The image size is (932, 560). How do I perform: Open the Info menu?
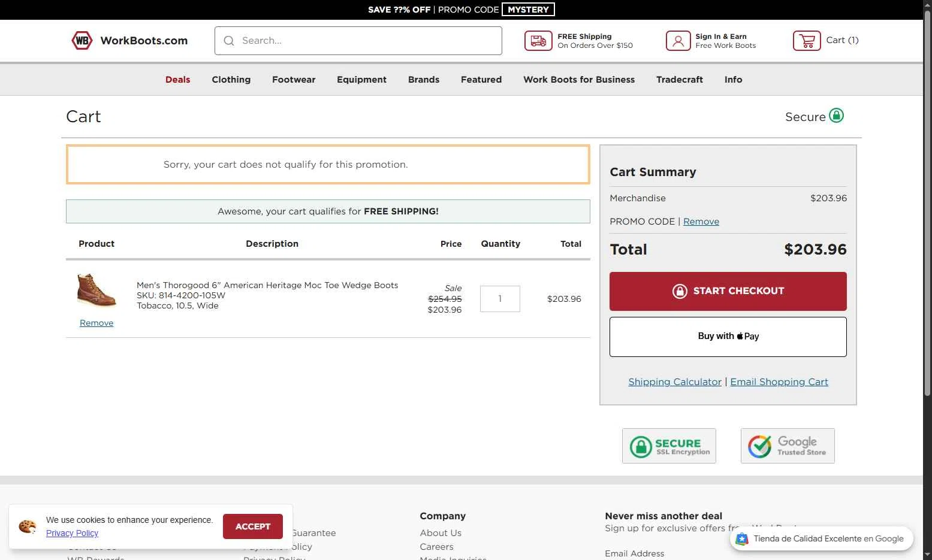(733, 80)
